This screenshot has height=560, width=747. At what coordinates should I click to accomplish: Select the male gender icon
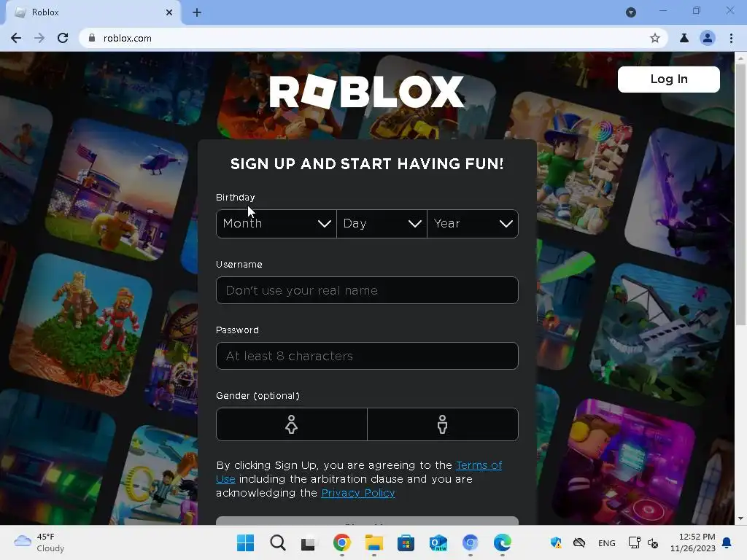pos(443,424)
